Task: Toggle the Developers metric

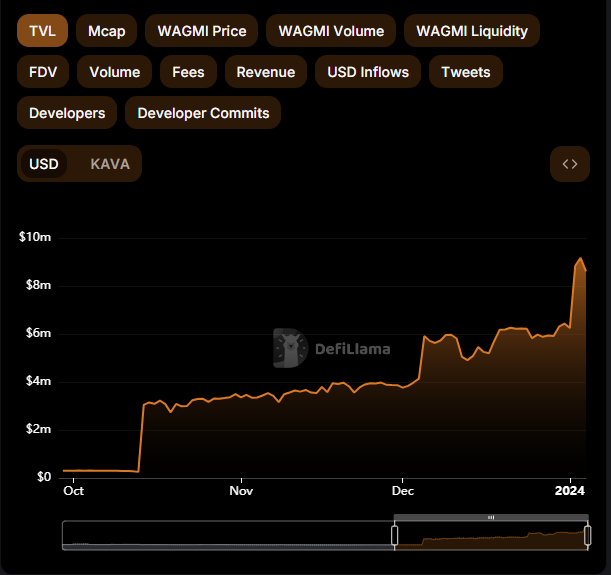Action: [x=67, y=113]
